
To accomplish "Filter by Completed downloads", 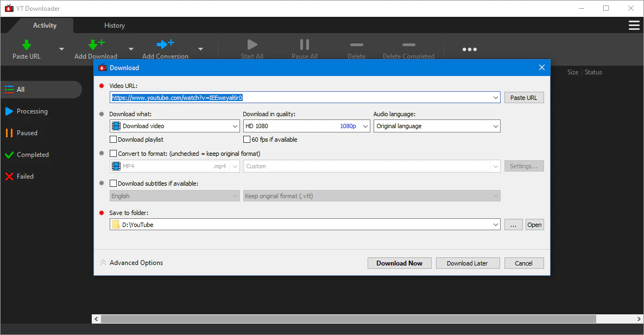I will click(33, 155).
